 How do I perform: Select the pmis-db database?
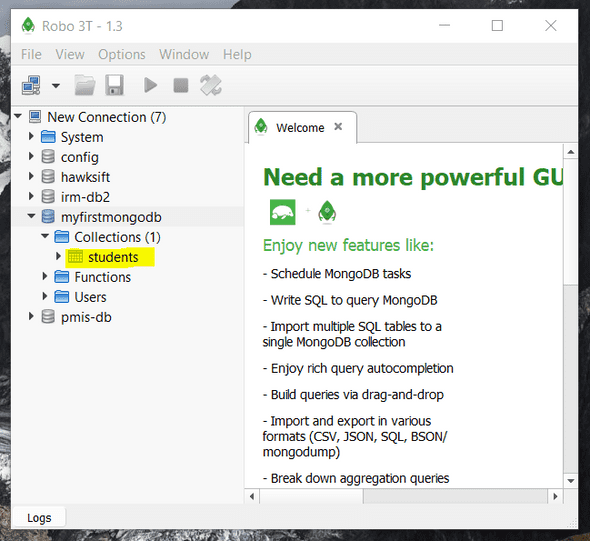[x=86, y=317]
